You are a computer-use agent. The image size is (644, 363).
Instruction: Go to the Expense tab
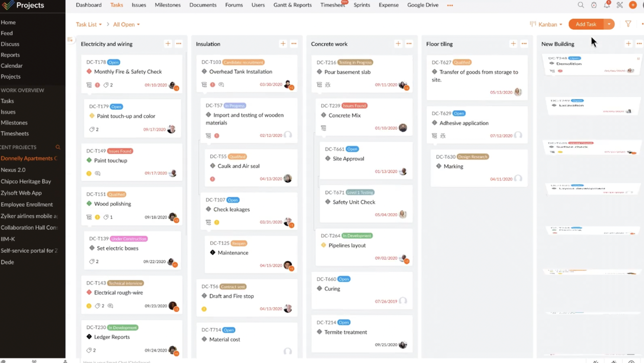pos(388,5)
